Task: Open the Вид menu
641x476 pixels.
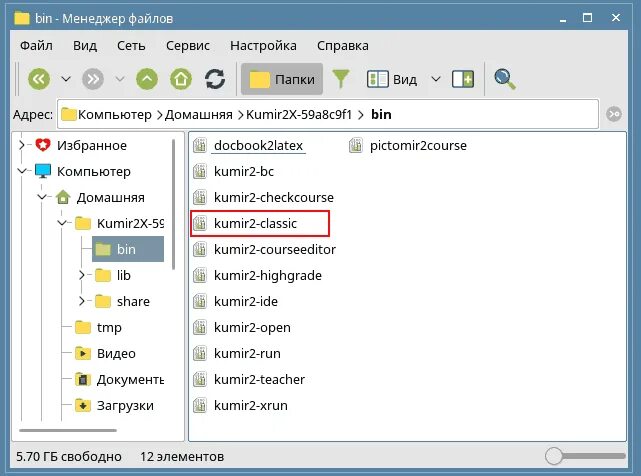Action: click(85, 45)
